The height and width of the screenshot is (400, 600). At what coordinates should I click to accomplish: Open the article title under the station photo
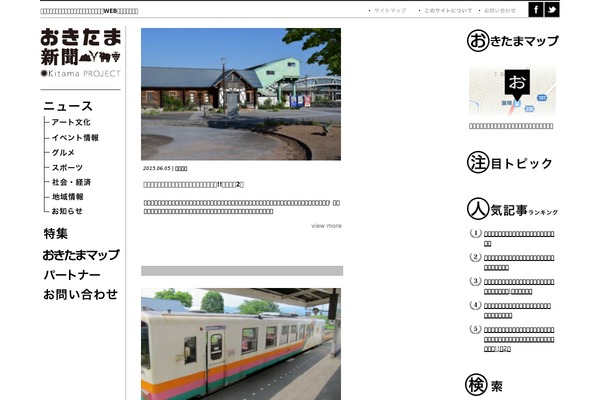click(193, 184)
